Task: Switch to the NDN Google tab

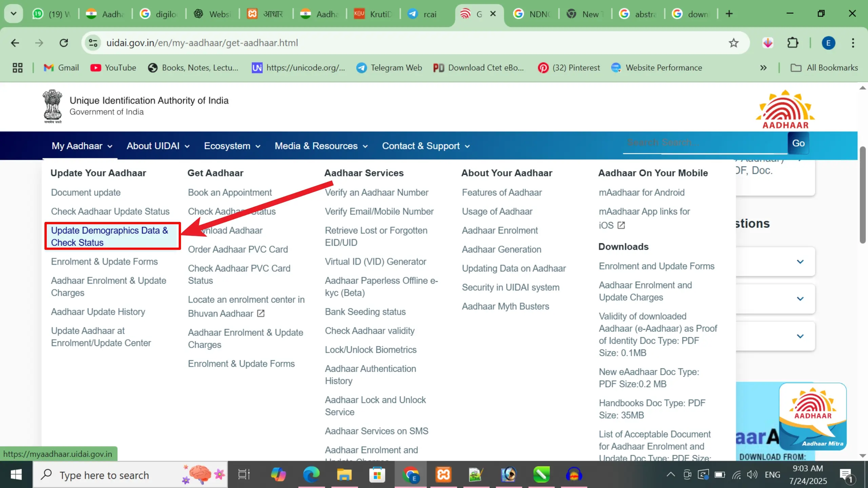Action: click(532, 14)
